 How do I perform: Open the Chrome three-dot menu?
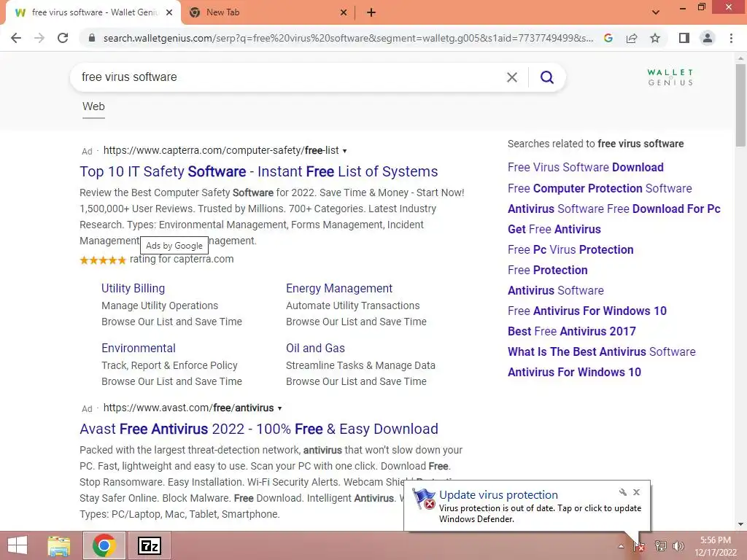tap(731, 38)
